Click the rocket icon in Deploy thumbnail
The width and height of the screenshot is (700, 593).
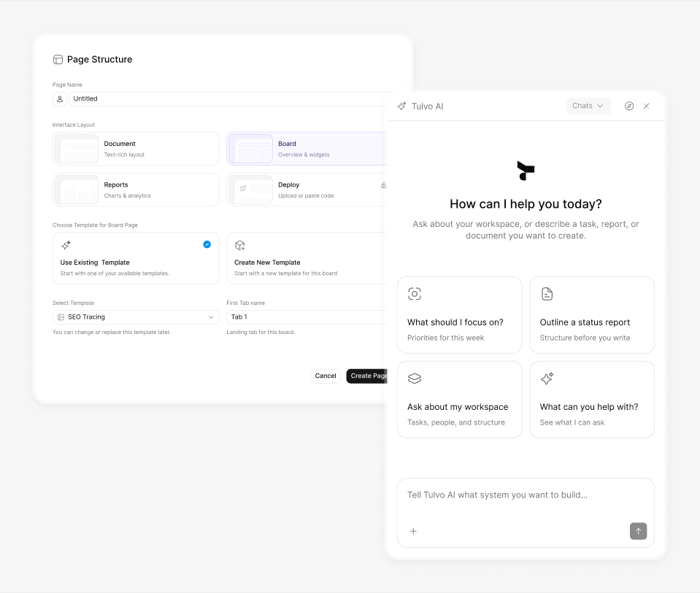pos(243,188)
